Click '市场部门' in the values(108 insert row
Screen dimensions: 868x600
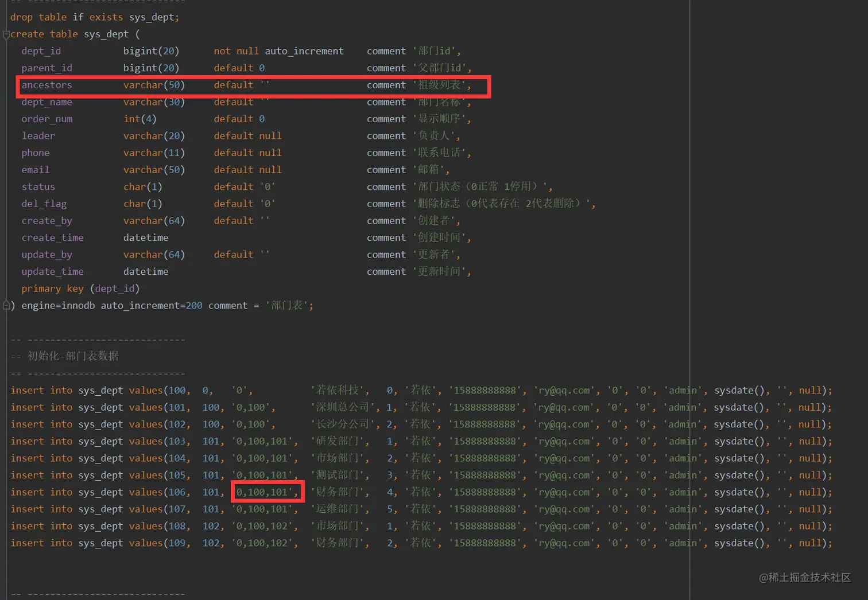338,526
